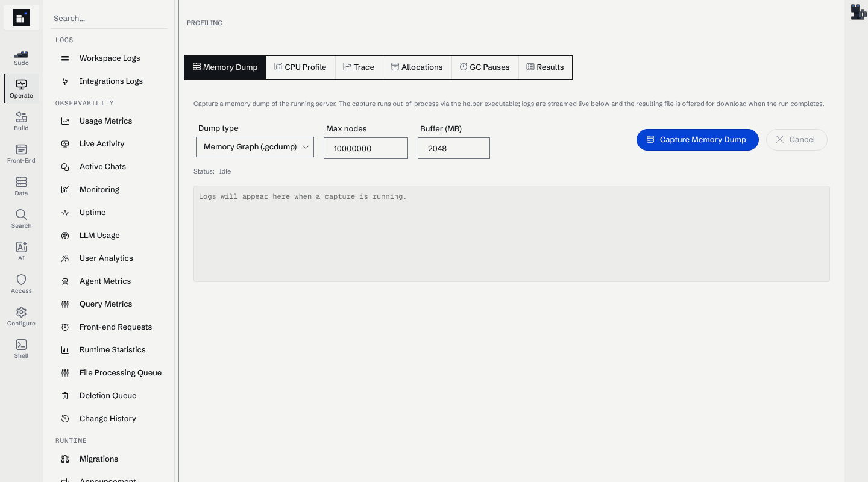868x482 pixels.
Task: Open the Allocations tab
Action: [x=417, y=67]
